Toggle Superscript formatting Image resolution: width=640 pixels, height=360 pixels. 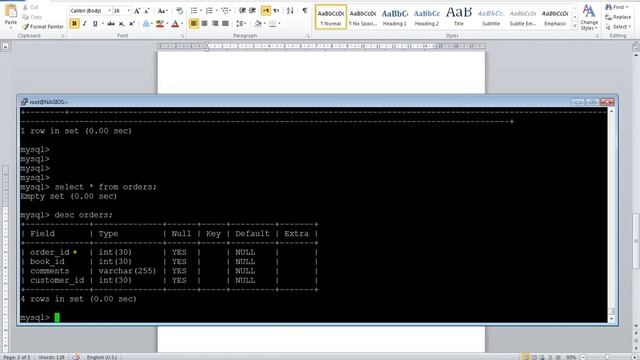(x=131, y=24)
